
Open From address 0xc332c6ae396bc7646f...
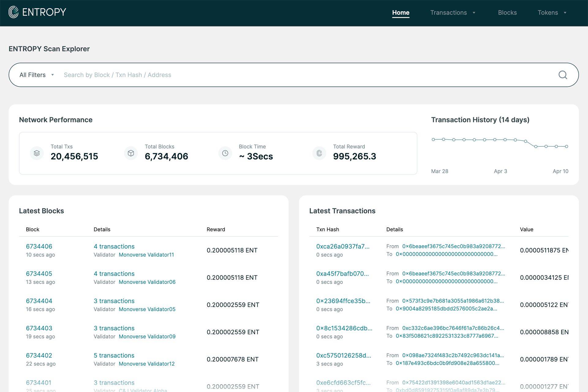[x=453, y=328]
